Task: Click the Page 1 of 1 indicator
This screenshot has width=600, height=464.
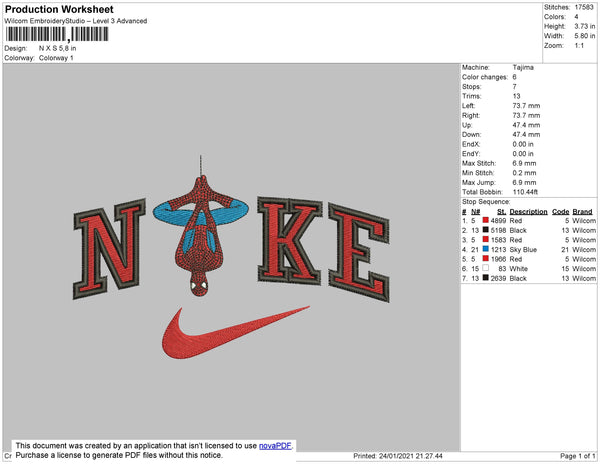Action: pos(578,456)
